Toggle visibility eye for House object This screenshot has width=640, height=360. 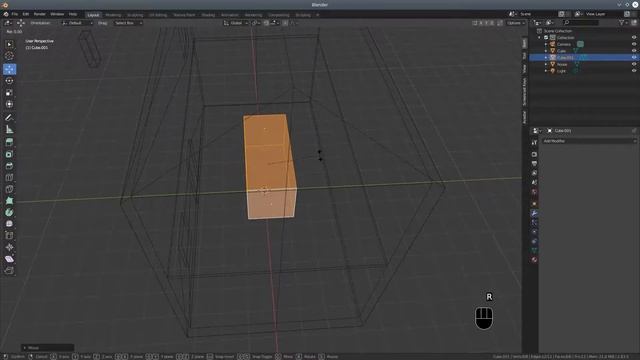634,64
